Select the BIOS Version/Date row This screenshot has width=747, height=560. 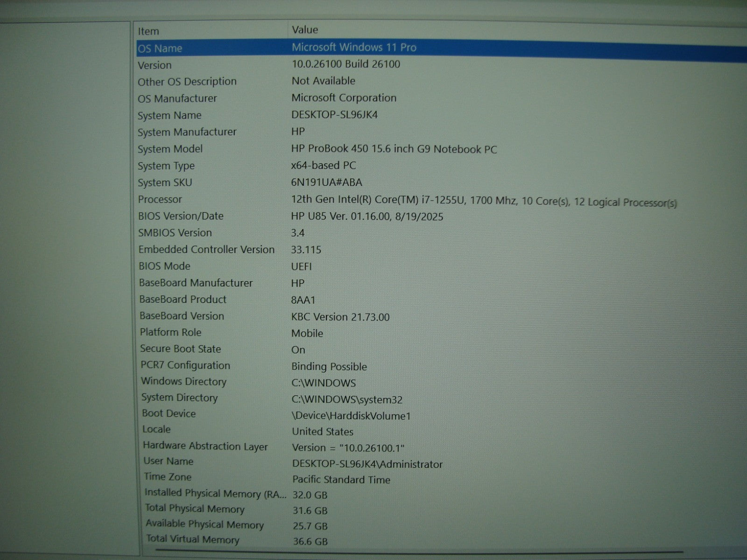pos(181,216)
